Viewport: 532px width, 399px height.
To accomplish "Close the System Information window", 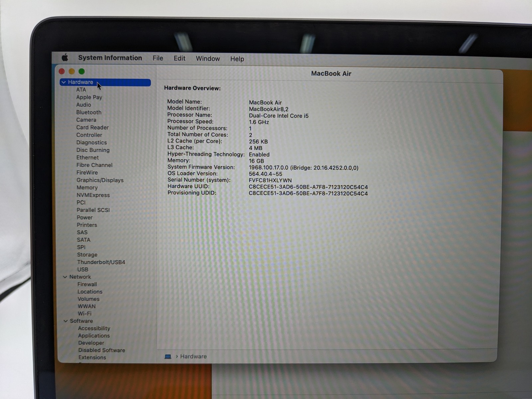I will click(x=62, y=71).
